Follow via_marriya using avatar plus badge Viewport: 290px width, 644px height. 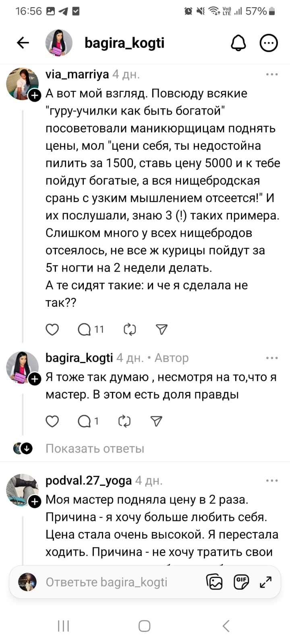[x=35, y=95]
